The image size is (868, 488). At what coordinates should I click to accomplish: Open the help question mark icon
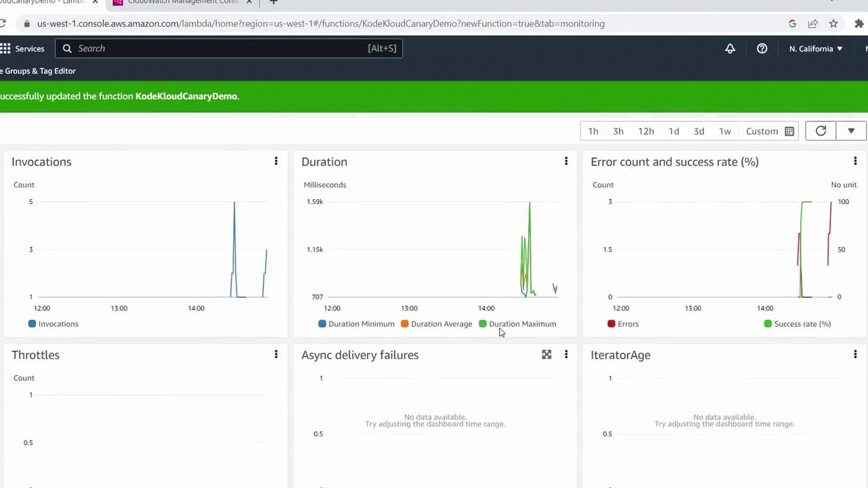point(762,49)
